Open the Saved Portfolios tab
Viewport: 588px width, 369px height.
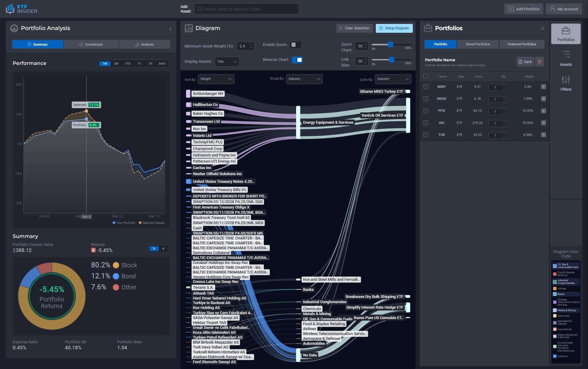(x=478, y=44)
